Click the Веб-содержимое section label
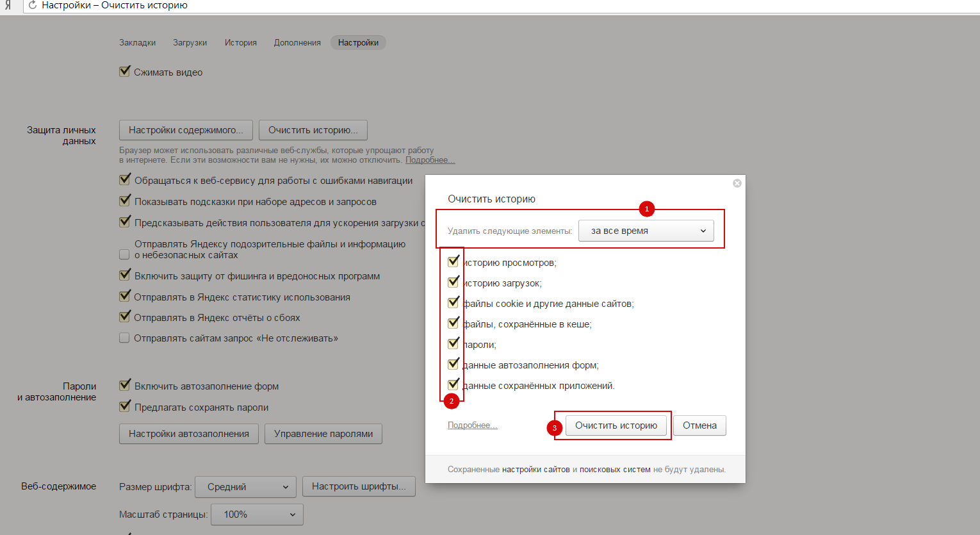Image resolution: width=980 pixels, height=535 pixels. point(59,486)
